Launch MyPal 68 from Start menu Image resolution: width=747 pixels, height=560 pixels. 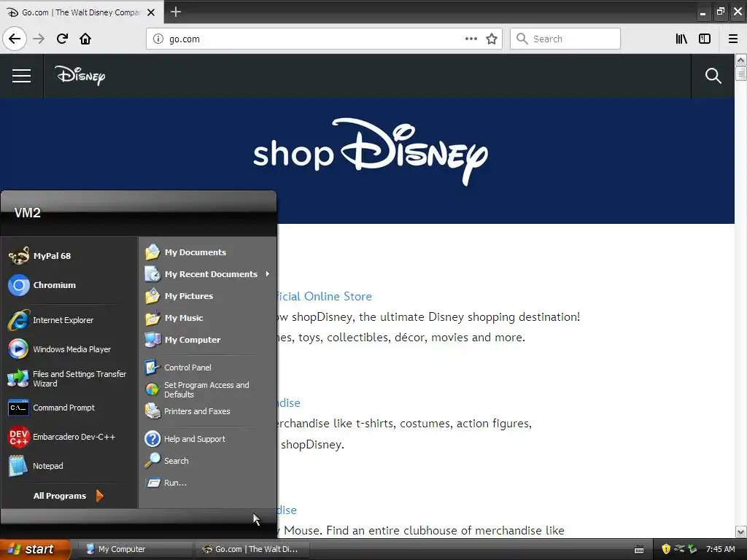71,256
